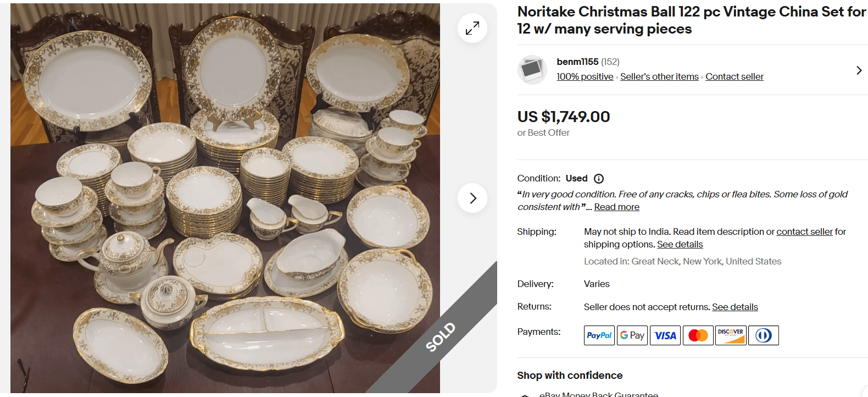Expand the seller details with the right chevron
Screen dimensions: 868x397
tap(859, 70)
